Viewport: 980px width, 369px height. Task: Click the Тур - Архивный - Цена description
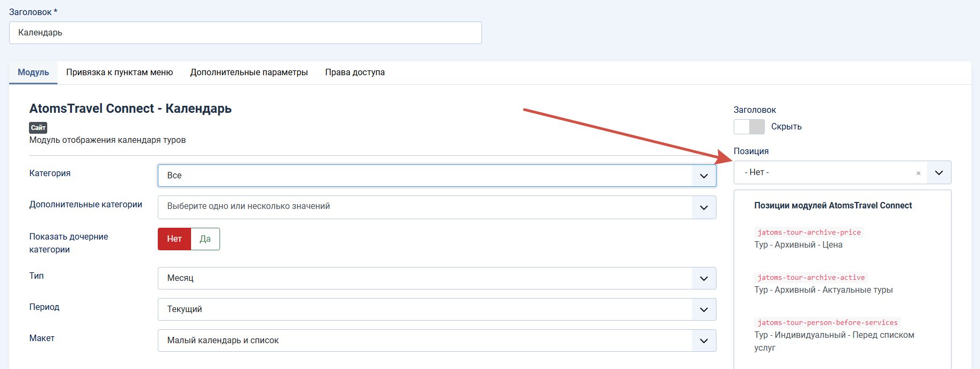(798, 245)
